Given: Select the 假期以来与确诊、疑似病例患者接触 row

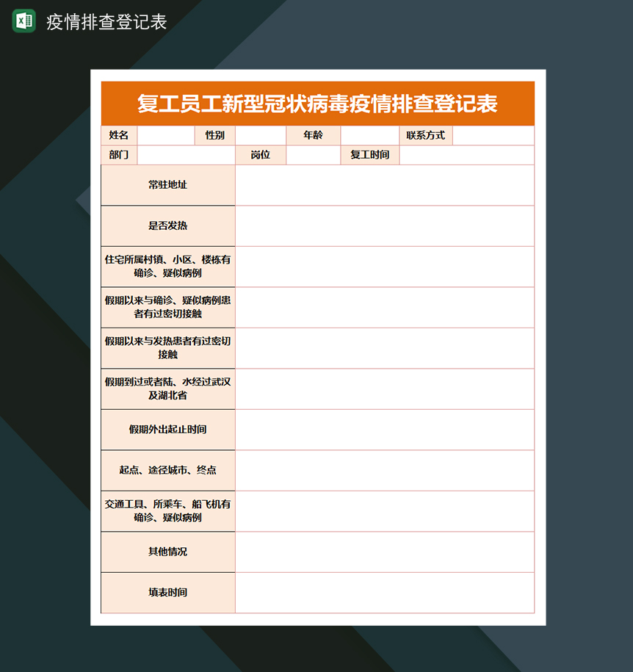Looking at the screenshot, I should [384, 307].
